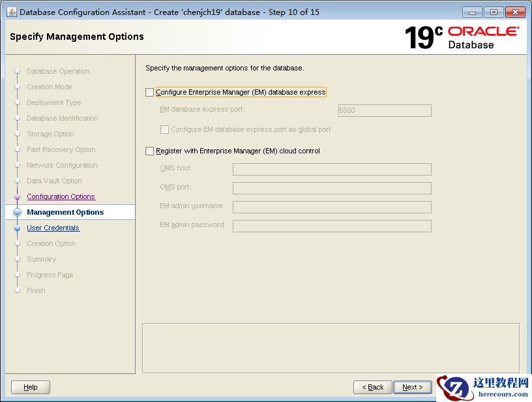
Task: Click the Next button
Action: click(413, 387)
